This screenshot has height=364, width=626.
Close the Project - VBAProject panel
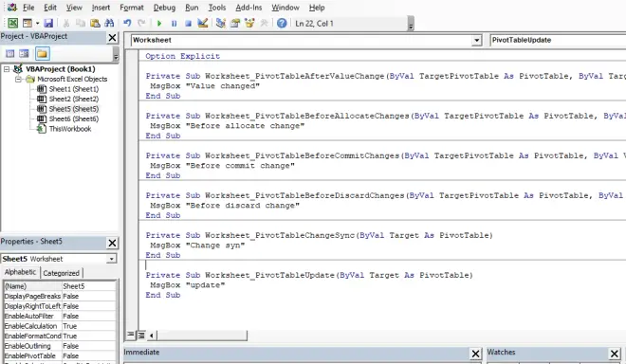[x=113, y=38]
